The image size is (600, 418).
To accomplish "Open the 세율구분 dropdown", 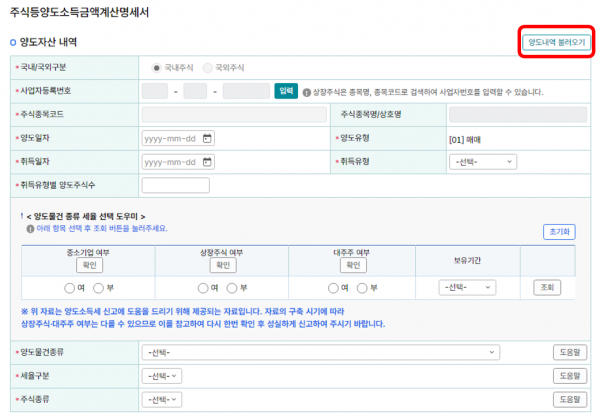I will [x=162, y=375].
